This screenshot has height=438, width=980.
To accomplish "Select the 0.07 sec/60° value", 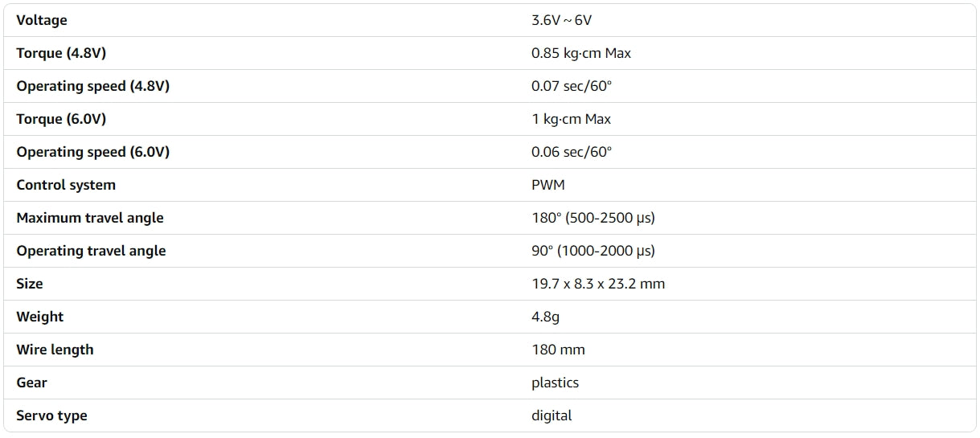I will (x=571, y=86).
